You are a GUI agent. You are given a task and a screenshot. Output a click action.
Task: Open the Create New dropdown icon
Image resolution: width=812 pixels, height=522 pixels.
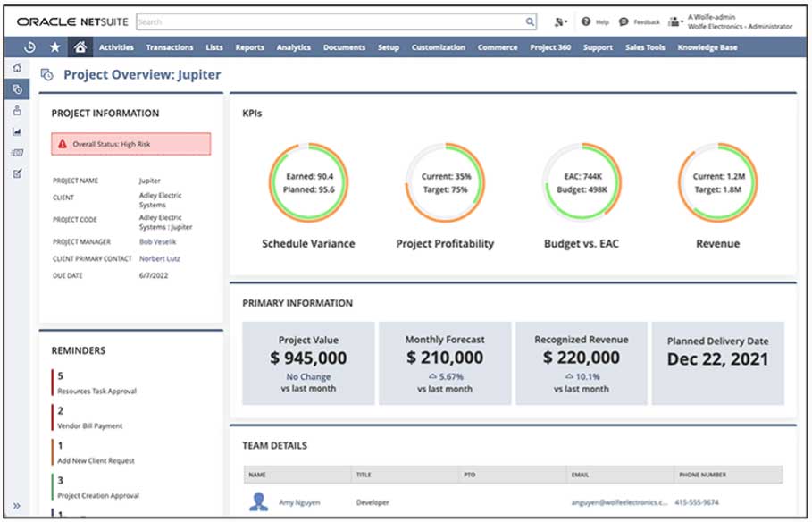click(560, 21)
